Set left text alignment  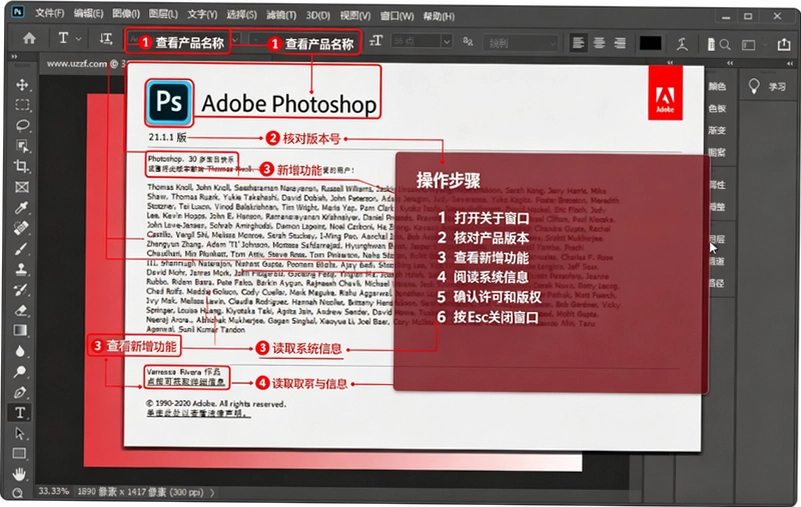coord(578,43)
